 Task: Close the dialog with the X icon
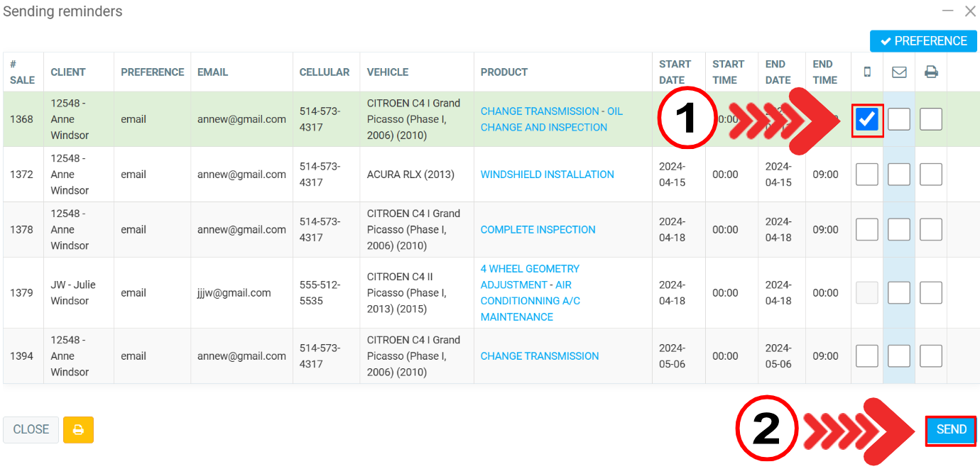(970, 11)
